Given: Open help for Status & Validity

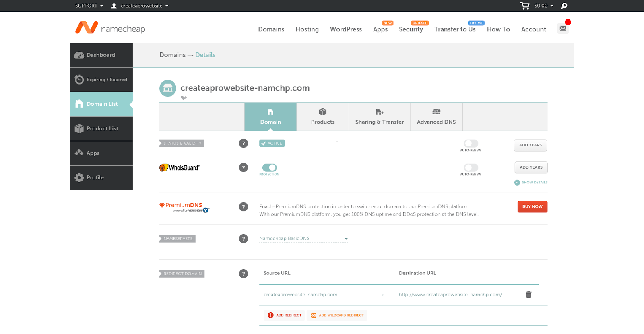Looking at the screenshot, I should pyautogui.click(x=244, y=143).
